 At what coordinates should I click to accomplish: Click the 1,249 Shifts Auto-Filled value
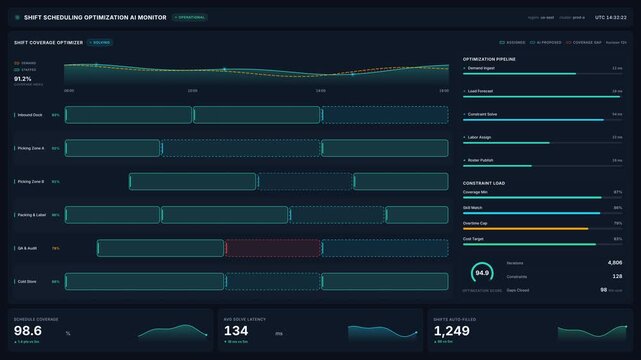pos(451,331)
